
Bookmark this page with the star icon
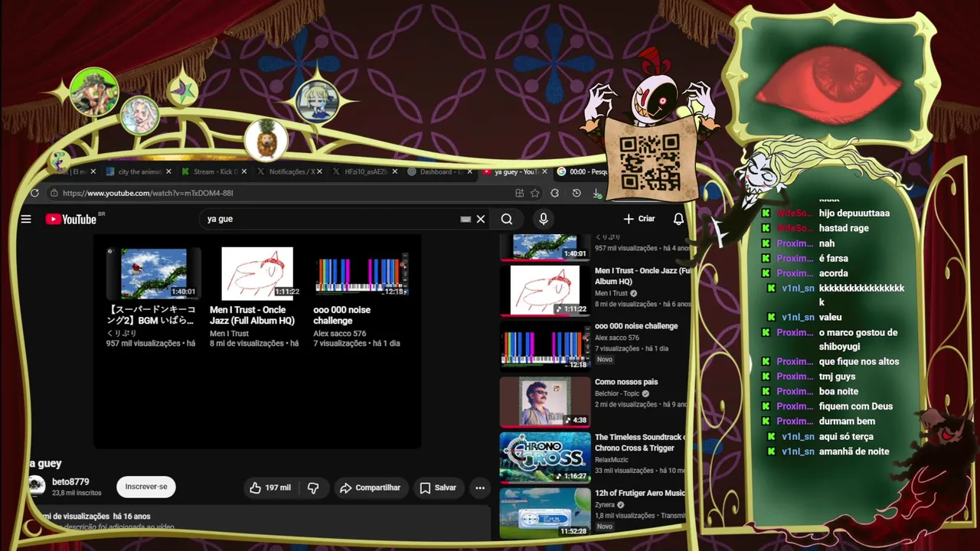[x=536, y=193]
